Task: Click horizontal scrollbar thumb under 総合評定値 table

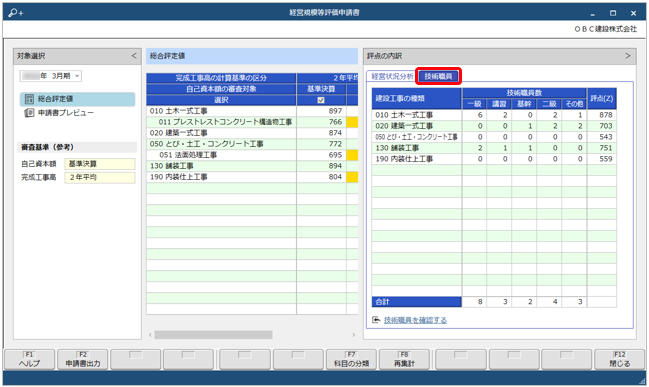Action: tap(213, 334)
